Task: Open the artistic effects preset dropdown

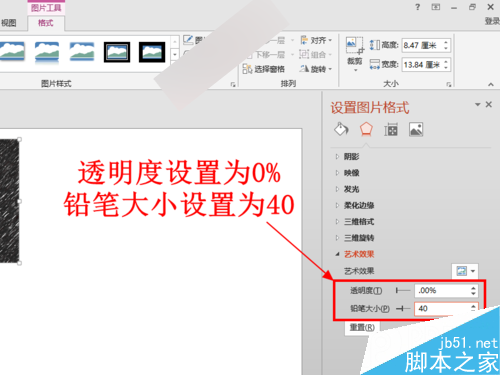Action: (465, 271)
